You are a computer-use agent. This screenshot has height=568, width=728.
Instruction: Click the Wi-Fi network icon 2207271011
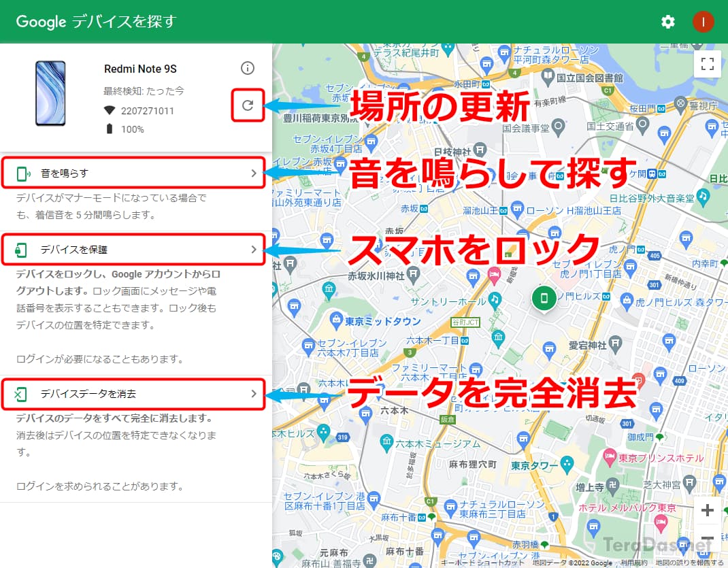(109, 110)
